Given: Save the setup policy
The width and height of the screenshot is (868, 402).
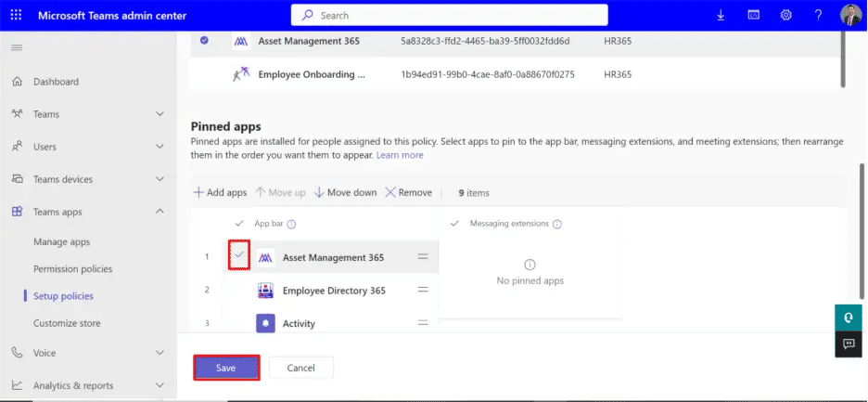Looking at the screenshot, I should point(226,368).
